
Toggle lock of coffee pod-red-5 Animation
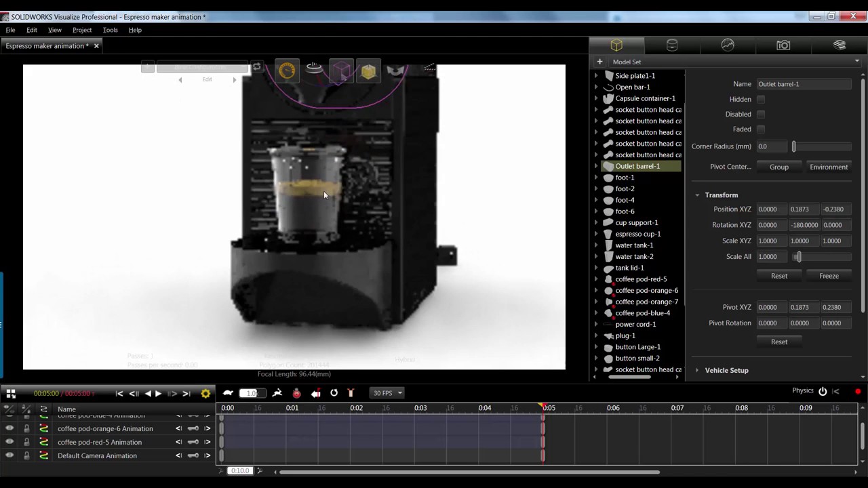click(x=26, y=442)
